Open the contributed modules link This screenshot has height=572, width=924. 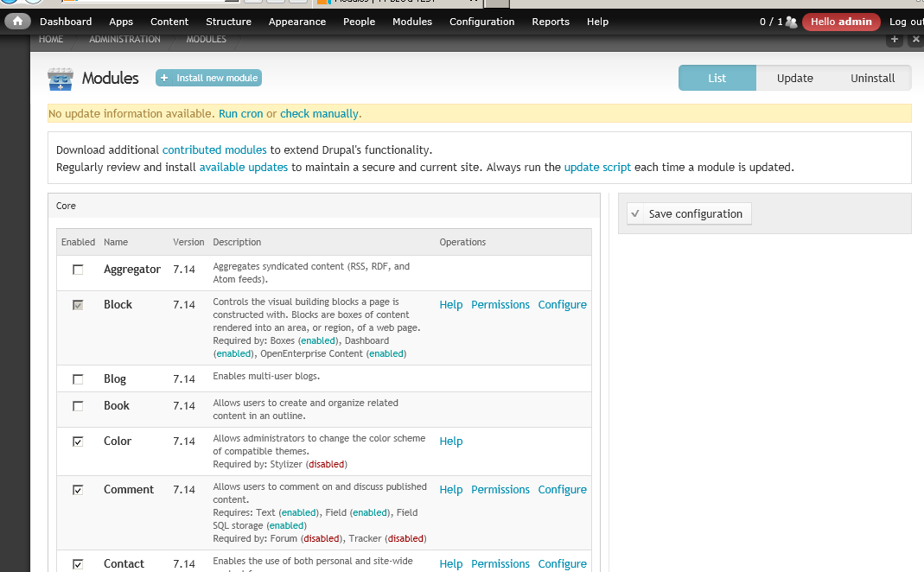(x=214, y=149)
